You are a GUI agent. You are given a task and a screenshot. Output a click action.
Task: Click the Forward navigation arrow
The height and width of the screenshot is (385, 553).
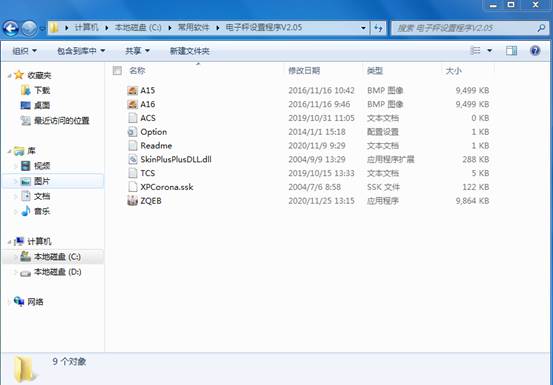[x=29, y=28]
